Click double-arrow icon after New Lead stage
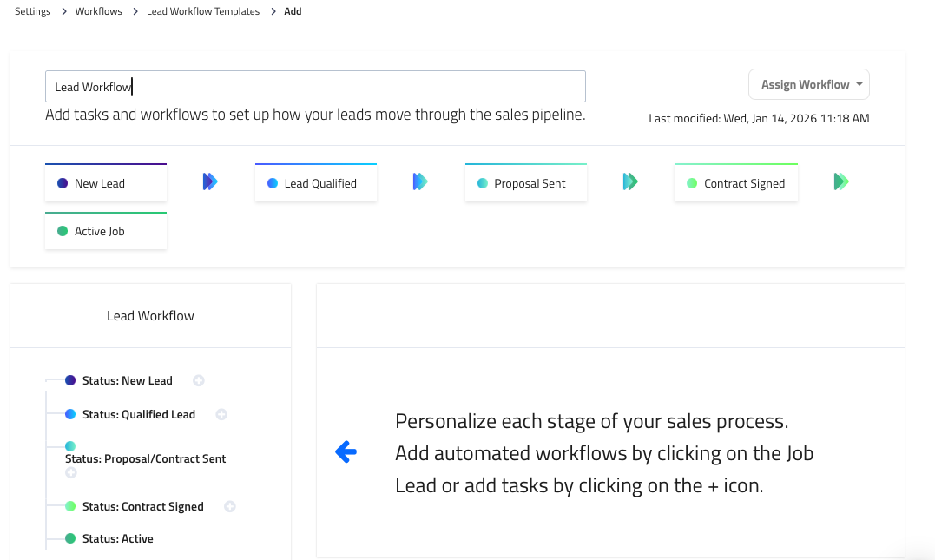The width and height of the screenshot is (935, 560). [x=210, y=181]
